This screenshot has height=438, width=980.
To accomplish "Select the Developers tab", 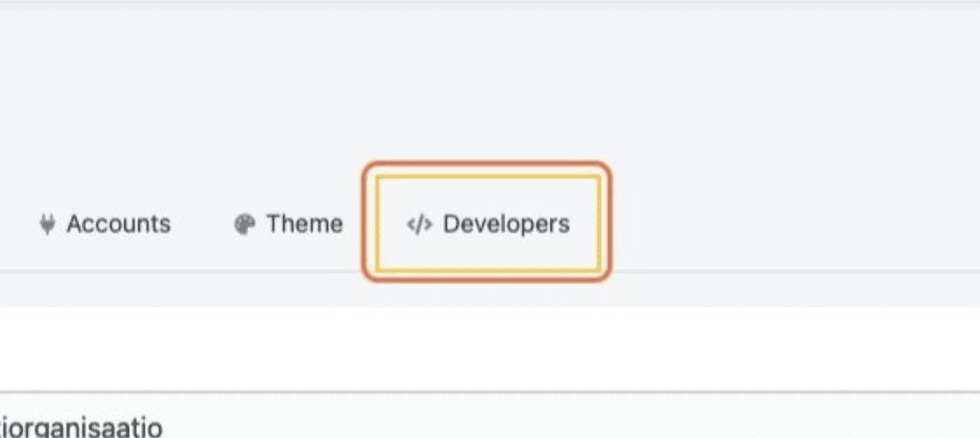I will (487, 224).
